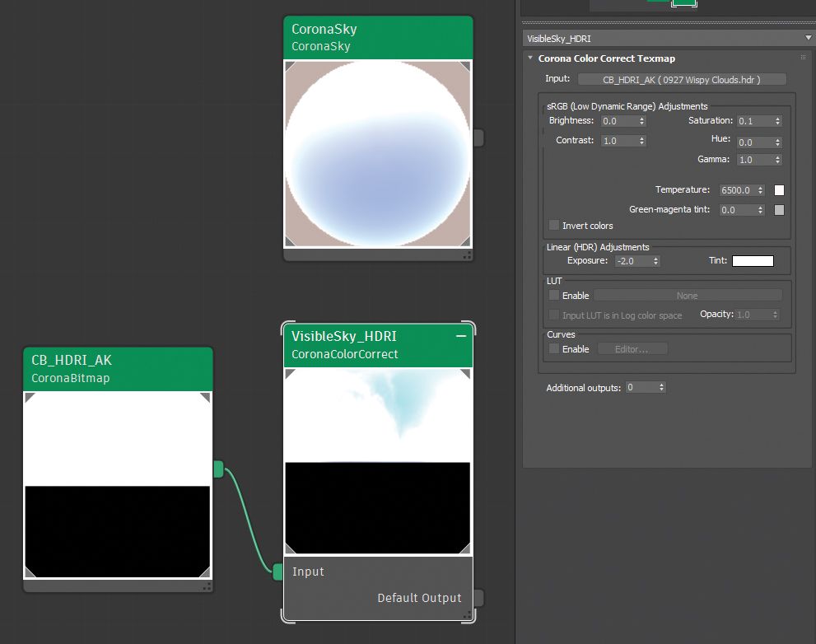The width and height of the screenshot is (816, 644).
Task: Enable the Curves checkbox
Action: click(554, 348)
